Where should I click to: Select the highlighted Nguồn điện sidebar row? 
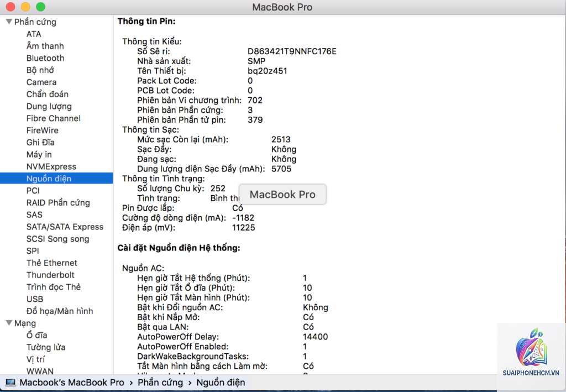(56, 179)
